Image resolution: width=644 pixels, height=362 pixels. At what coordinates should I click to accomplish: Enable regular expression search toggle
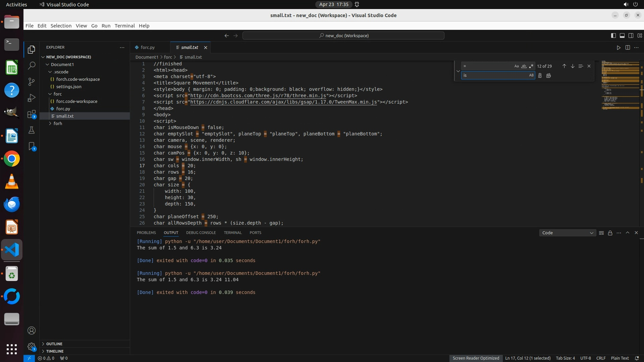tap(531, 66)
